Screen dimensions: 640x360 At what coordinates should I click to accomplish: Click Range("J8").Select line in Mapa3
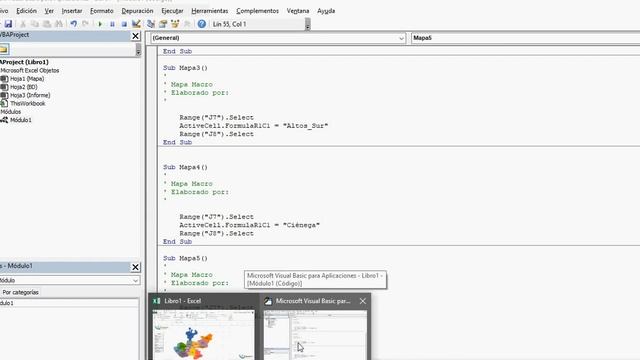coord(216,134)
